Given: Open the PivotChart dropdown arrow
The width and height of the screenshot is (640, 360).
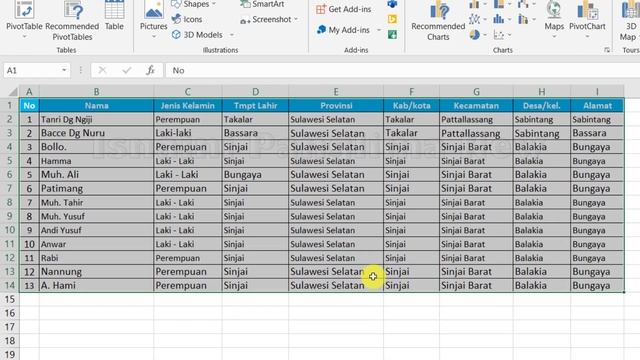Looking at the screenshot, I should [587, 37].
